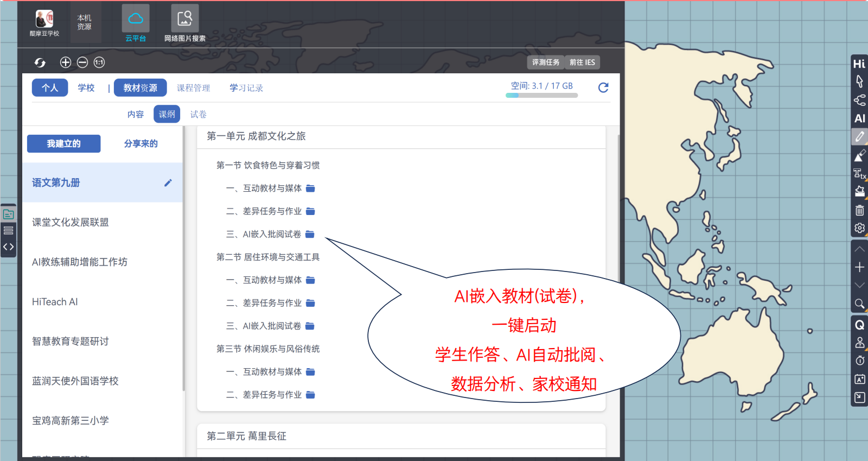Edit 语文第九册 with the pencil icon

point(168,183)
